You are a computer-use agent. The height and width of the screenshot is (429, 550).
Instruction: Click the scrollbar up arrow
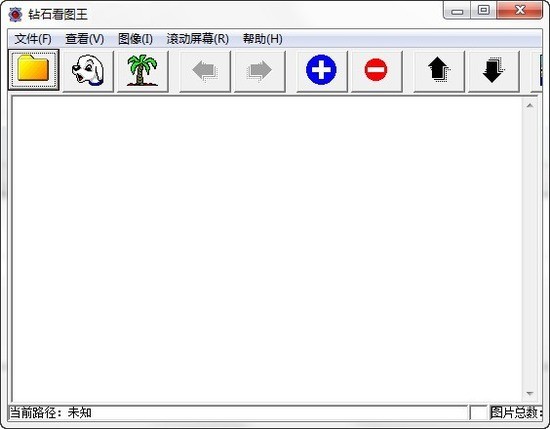click(x=530, y=105)
